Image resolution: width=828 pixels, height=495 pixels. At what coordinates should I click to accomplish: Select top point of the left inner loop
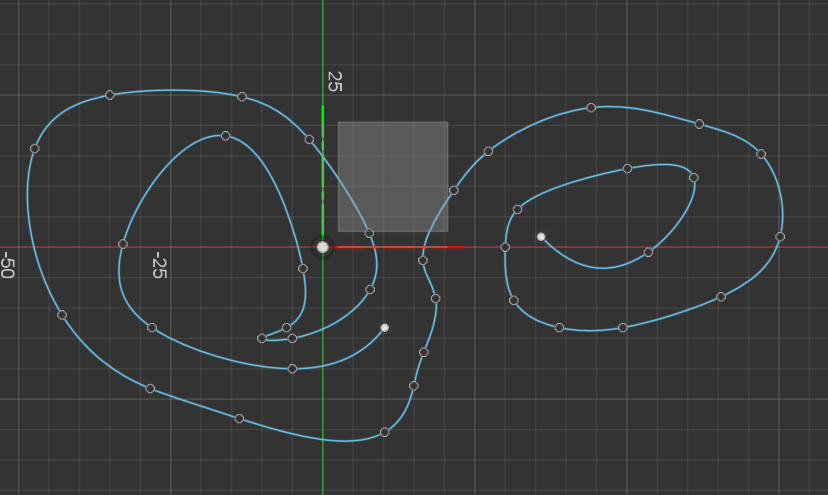tap(225, 136)
